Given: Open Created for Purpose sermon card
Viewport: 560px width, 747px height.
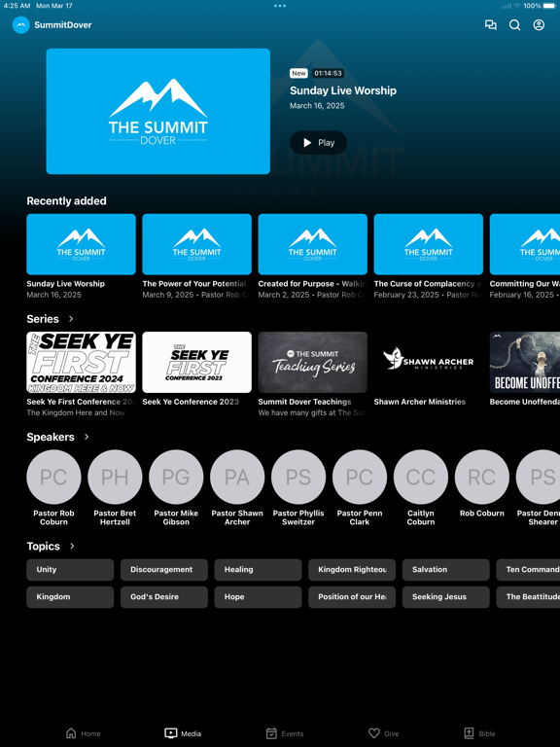Looking at the screenshot, I should click(x=312, y=257).
